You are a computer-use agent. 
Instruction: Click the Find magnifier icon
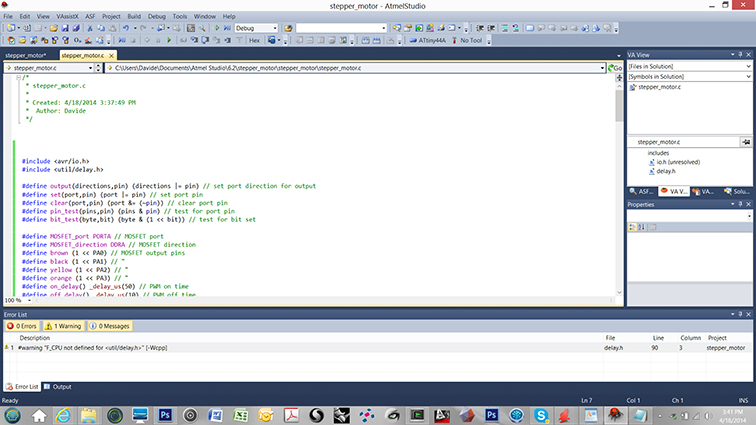[x=202, y=28]
